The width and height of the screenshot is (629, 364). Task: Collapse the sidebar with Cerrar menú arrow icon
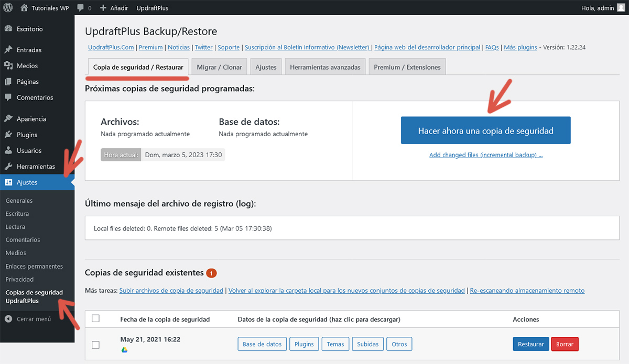(8, 319)
